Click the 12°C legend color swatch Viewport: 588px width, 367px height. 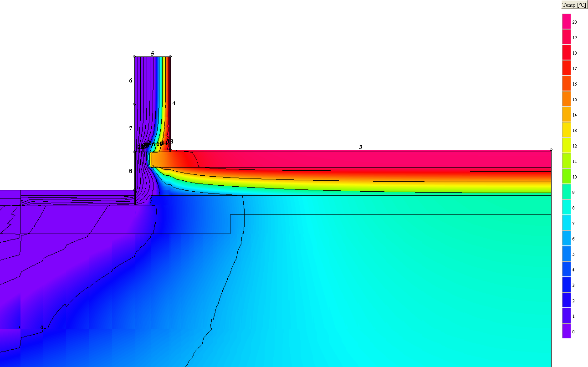coord(566,145)
